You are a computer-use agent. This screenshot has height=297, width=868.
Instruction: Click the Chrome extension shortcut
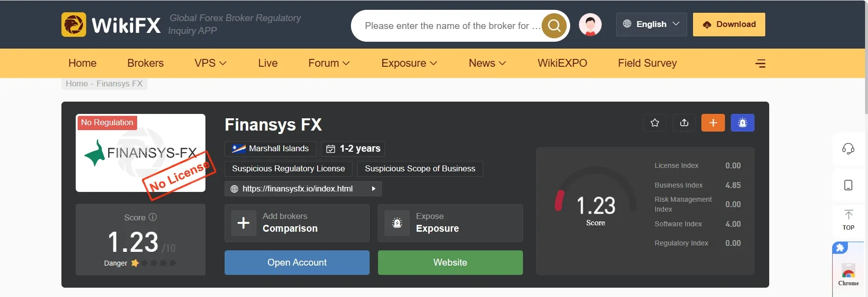(849, 274)
